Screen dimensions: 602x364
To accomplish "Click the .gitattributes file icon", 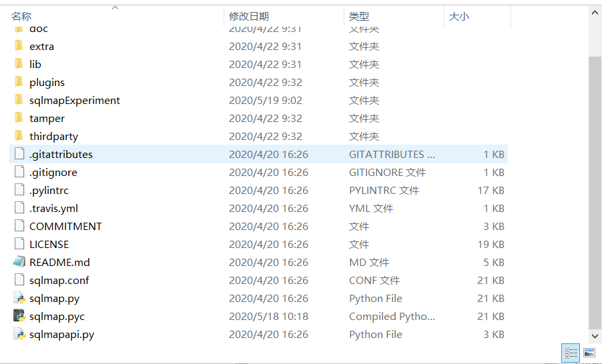I will pyautogui.click(x=19, y=154).
